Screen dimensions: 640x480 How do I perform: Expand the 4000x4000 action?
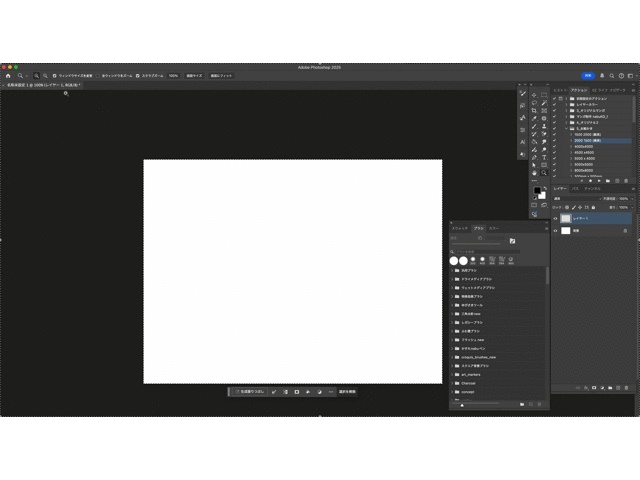pyautogui.click(x=571, y=147)
